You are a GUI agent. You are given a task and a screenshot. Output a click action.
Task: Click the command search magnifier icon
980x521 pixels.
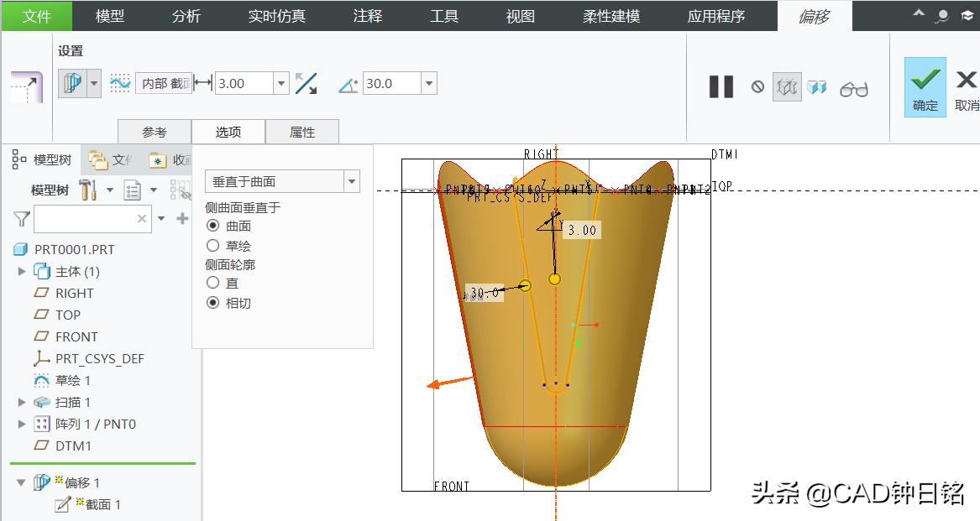click(x=942, y=16)
